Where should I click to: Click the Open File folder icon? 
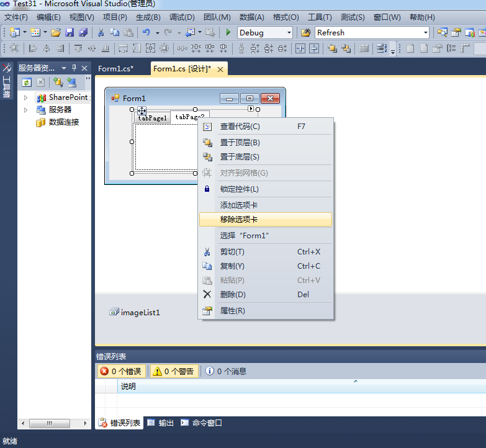(56, 32)
